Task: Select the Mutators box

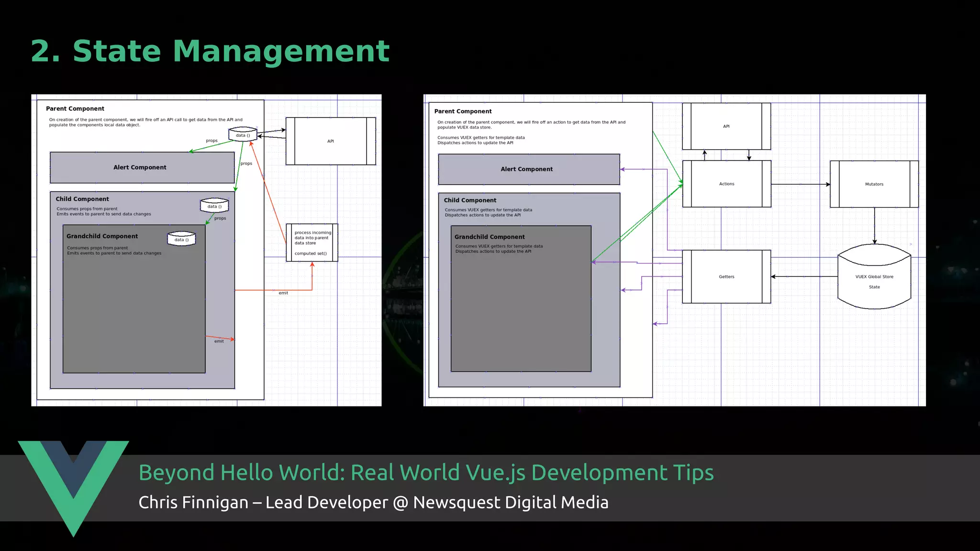Action: (x=874, y=184)
